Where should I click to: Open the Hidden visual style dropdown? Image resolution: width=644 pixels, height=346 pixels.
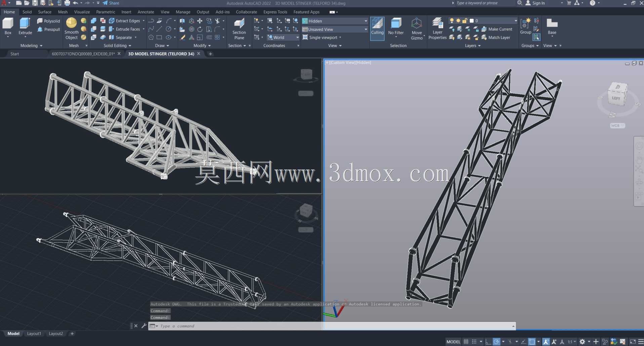pos(335,21)
